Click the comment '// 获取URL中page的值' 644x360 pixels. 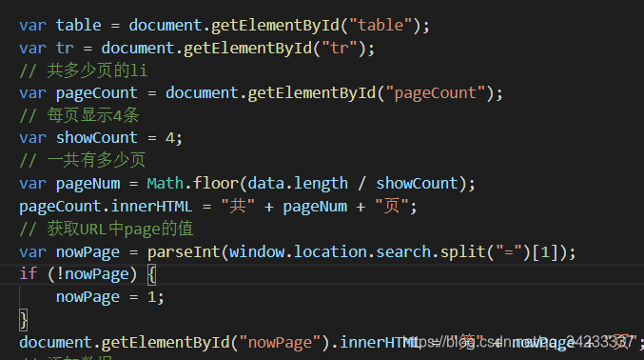click(107, 229)
